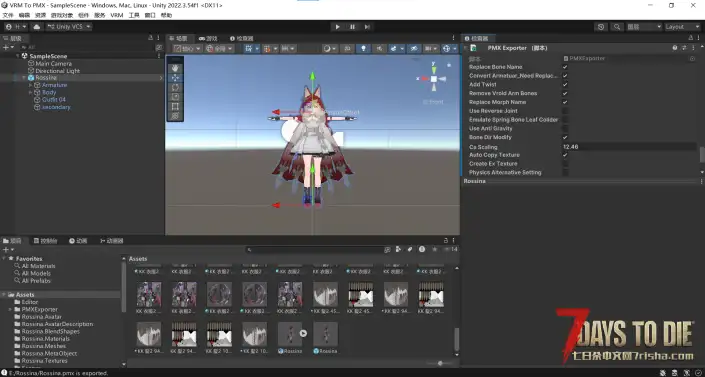The image size is (705, 377).
Task: Open the Layout dropdown
Action: [682, 27]
